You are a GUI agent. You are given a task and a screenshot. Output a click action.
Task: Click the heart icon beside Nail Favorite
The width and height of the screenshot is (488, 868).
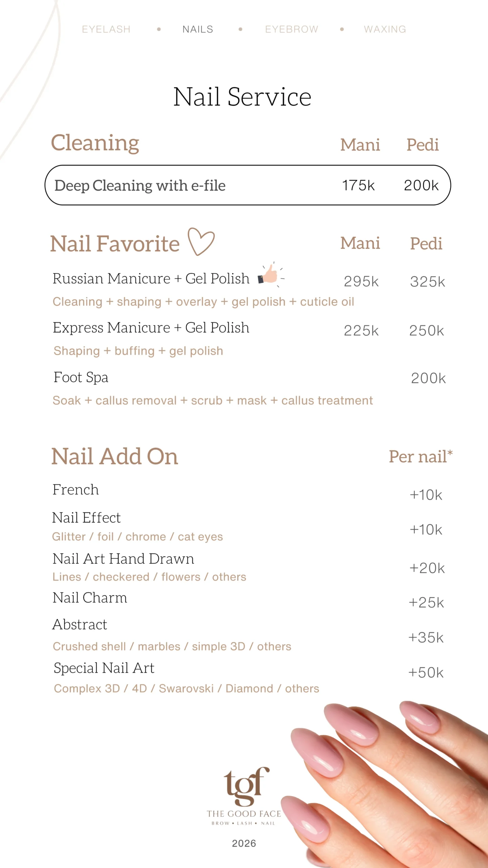tap(201, 241)
